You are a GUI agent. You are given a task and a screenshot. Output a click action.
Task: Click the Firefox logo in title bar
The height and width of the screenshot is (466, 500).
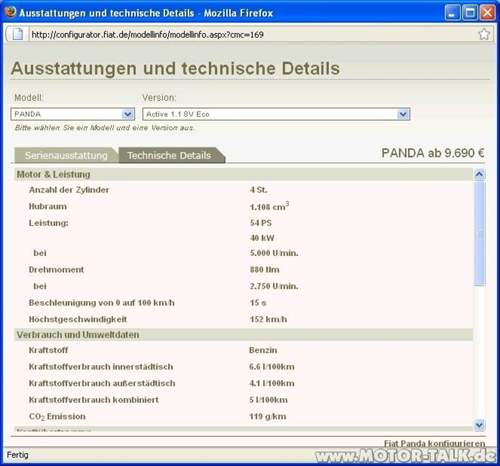(11, 12)
